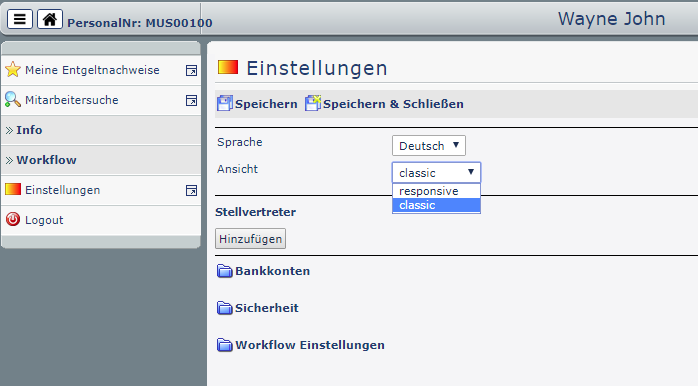Click the Sprache label
The width and height of the screenshot is (698, 386).
(239, 142)
